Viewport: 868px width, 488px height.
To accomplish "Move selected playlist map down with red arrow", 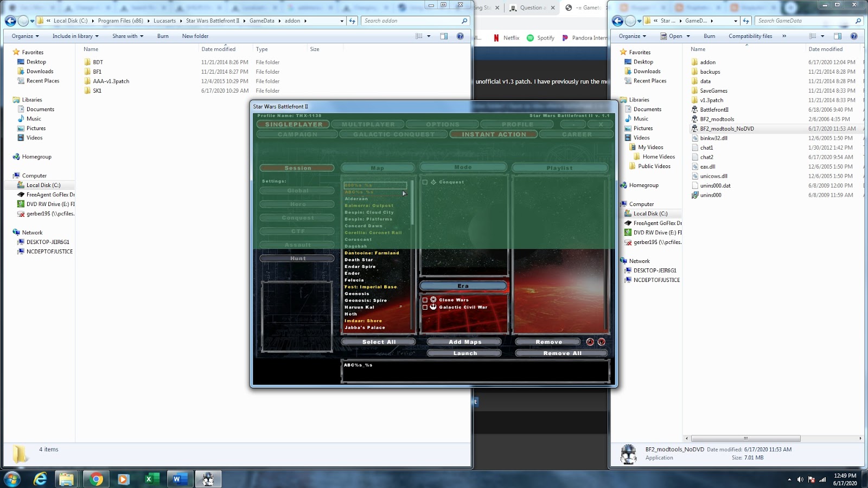I will pos(601,342).
